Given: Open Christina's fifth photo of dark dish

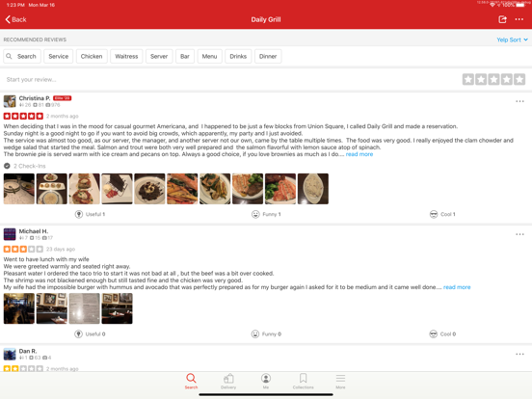Looking at the screenshot, I should pyautogui.click(x=149, y=189).
